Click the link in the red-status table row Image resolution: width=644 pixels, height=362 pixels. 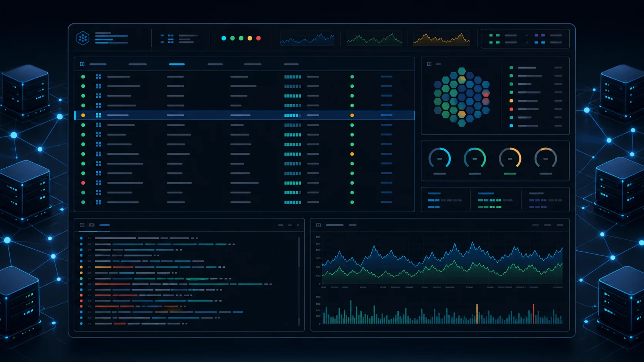point(386,183)
